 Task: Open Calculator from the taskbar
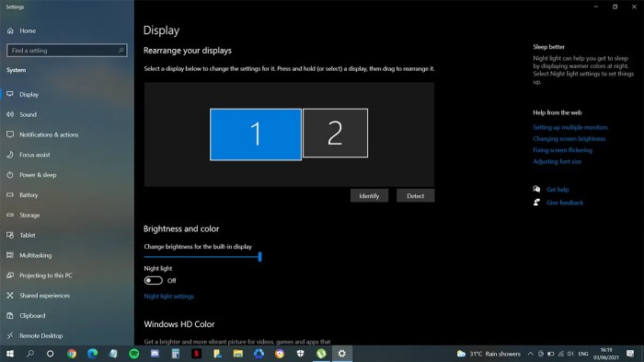(x=176, y=354)
